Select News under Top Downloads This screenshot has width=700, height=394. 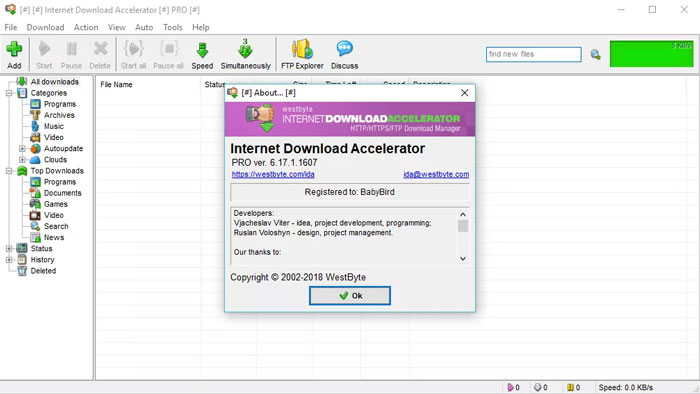[54, 238]
